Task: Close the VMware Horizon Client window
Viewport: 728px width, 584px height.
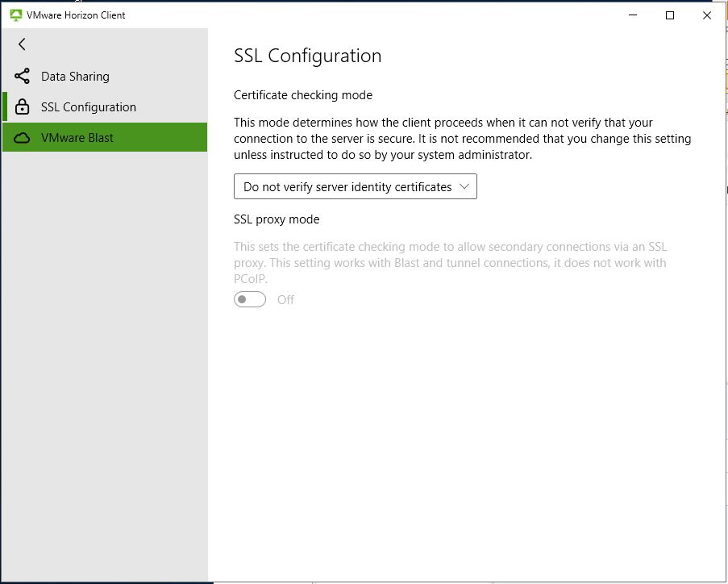Action: tap(707, 15)
